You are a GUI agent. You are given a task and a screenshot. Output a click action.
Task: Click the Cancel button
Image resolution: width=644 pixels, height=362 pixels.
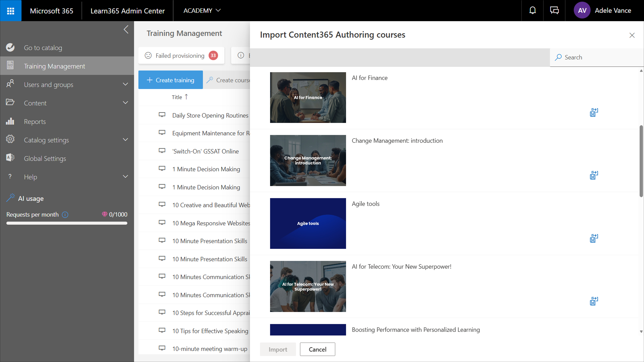[317, 349]
